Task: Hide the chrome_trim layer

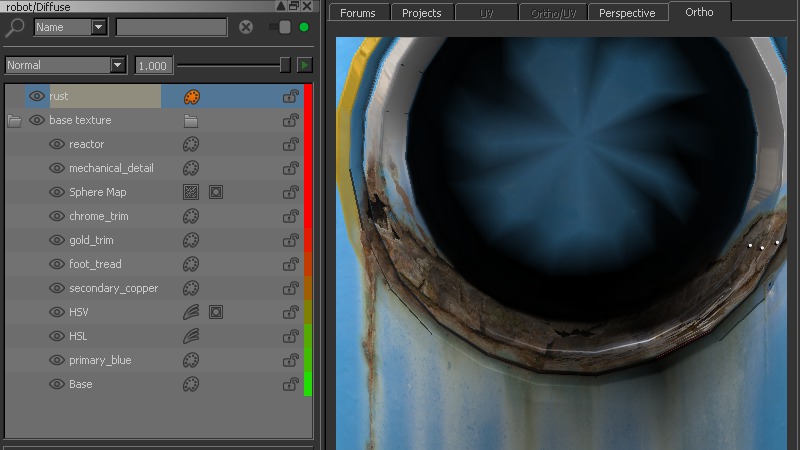Action: click(x=57, y=216)
